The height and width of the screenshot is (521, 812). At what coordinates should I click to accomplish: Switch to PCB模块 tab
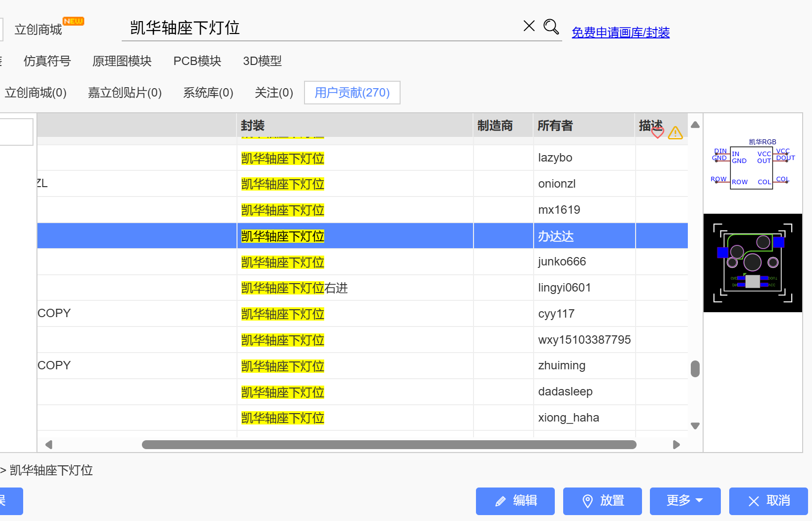[x=197, y=61]
